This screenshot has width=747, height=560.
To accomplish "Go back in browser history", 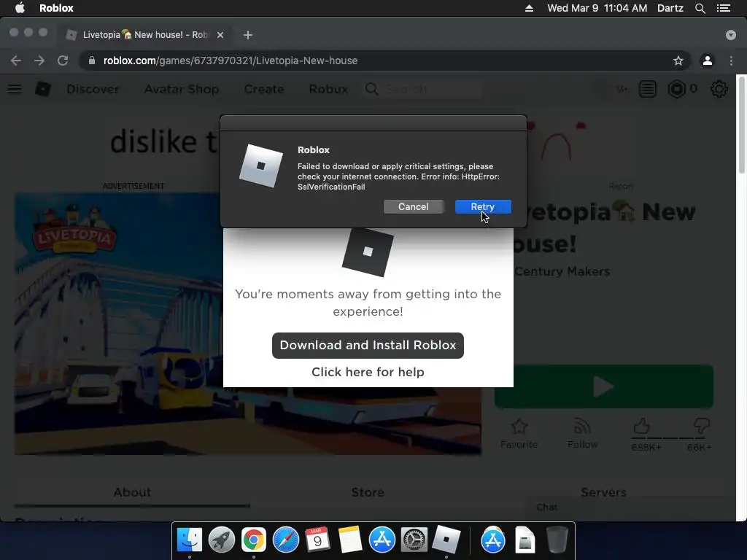I will (16, 61).
